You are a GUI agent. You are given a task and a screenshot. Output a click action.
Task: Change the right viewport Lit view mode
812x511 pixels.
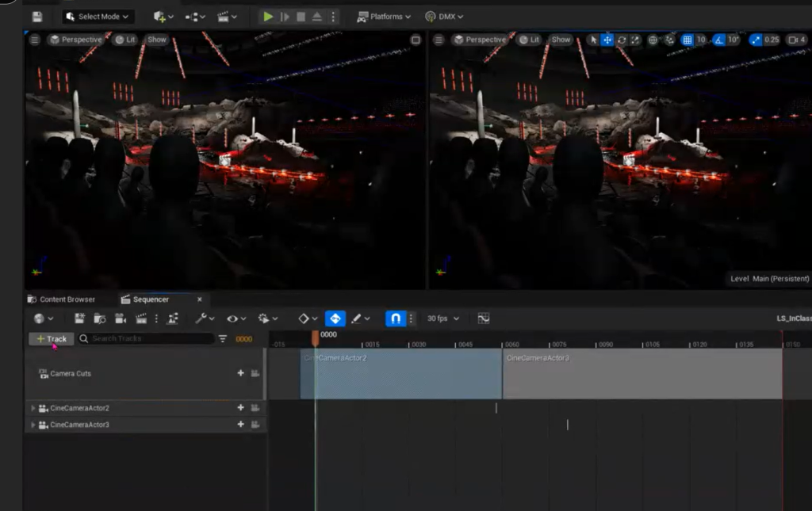[529, 40]
